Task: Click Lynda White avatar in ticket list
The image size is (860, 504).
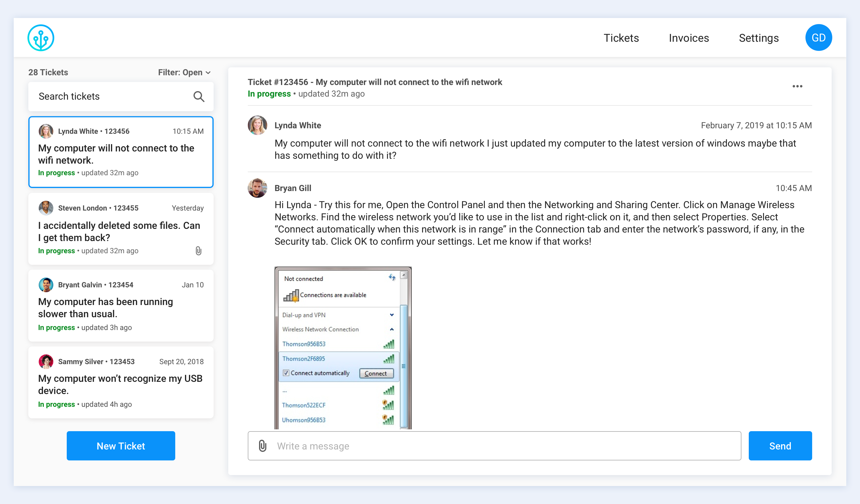Action: [x=46, y=131]
